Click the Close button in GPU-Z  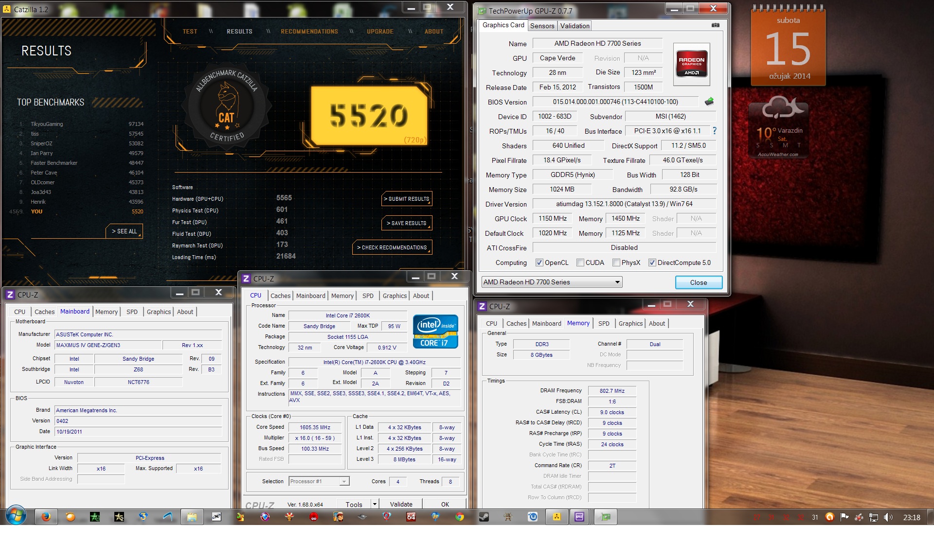point(699,282)
